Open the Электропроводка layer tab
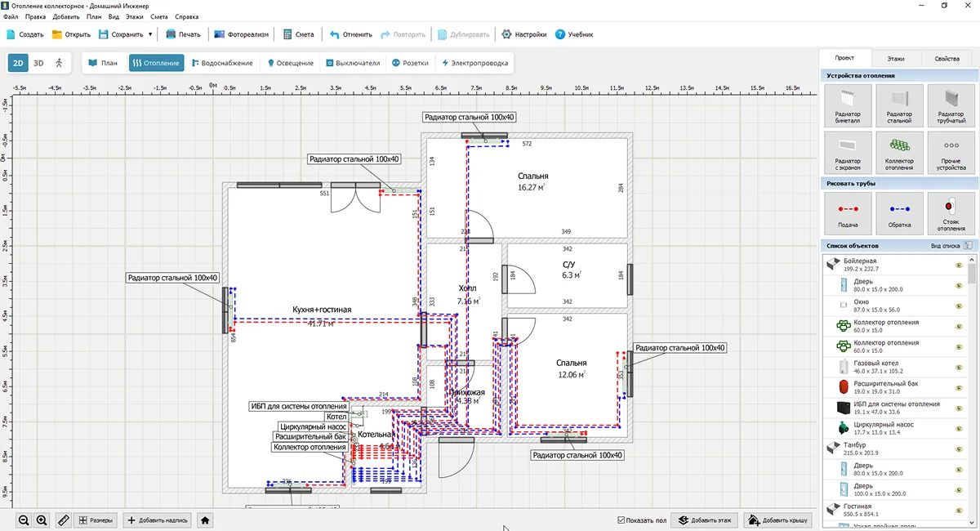The image size is (980, 531). click(475, 63)
